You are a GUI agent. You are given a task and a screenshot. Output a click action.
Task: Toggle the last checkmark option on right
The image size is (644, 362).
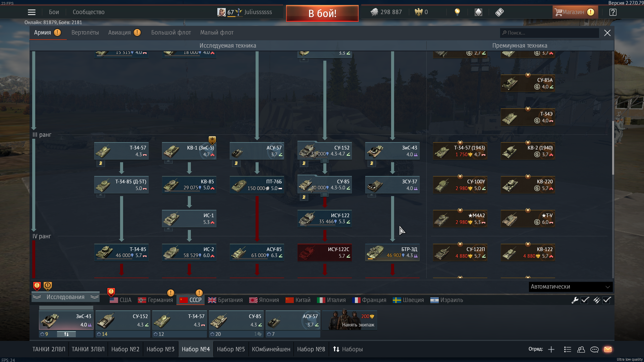[607, 300]
